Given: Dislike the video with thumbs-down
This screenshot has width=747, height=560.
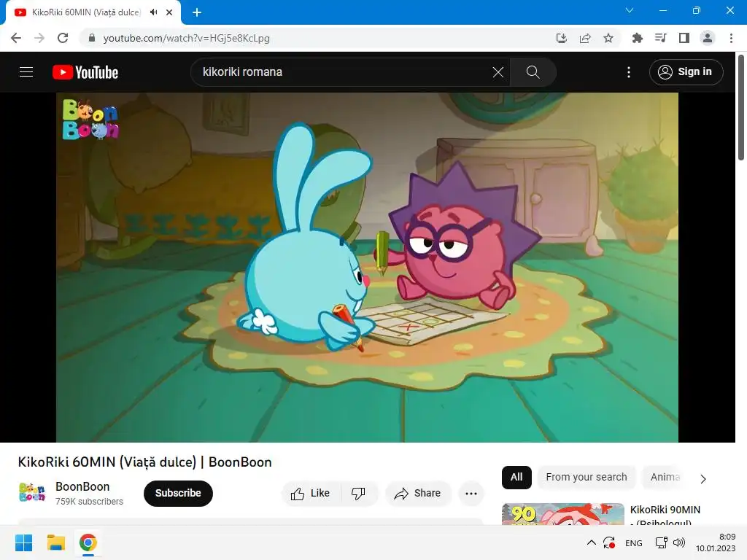Looking at the screenshot, I should pos(359,494).
